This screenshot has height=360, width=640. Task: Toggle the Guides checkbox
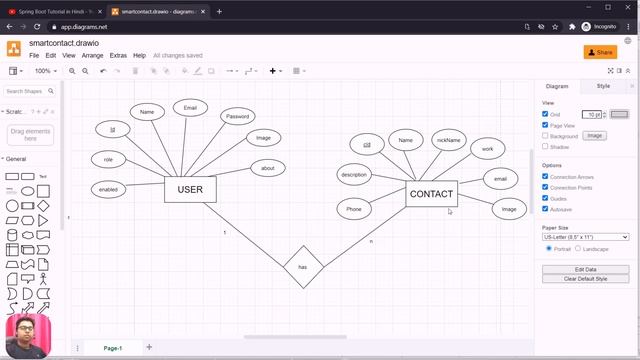click(545, 198)
